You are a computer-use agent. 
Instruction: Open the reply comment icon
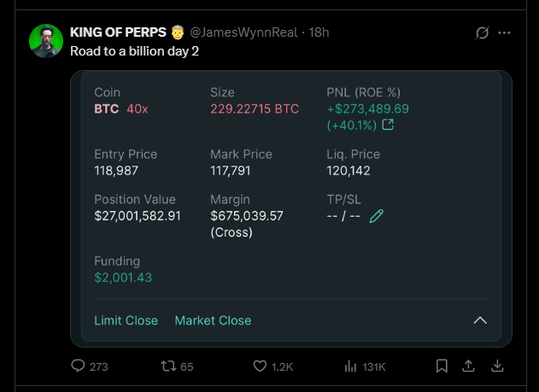coord(78,366)
